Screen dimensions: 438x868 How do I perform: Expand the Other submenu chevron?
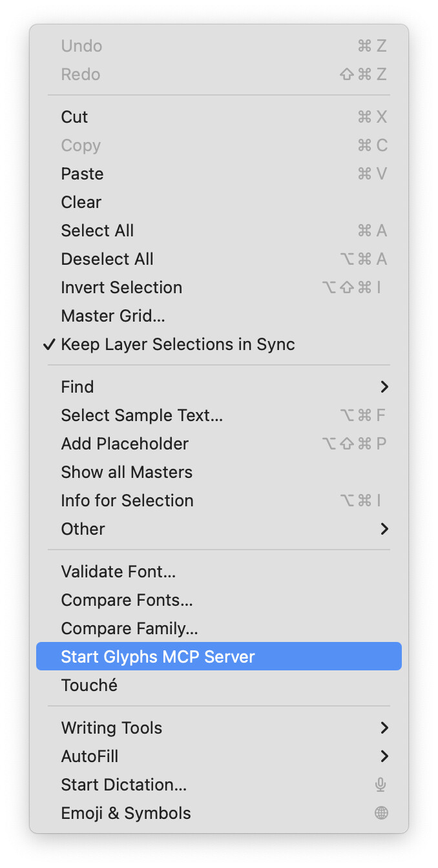click(x=384, y=529)
